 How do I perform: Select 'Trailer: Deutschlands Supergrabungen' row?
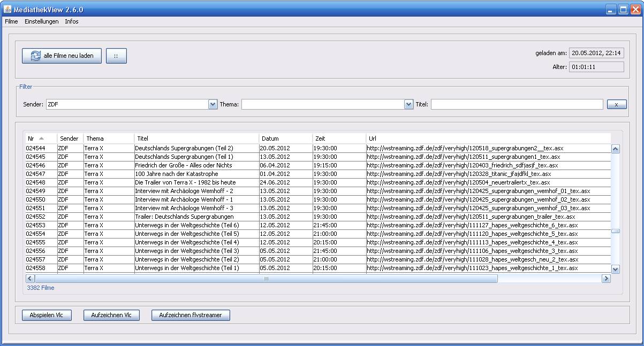click(x=318, y=217)
